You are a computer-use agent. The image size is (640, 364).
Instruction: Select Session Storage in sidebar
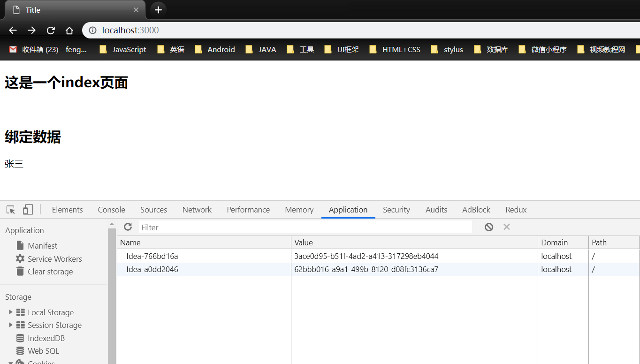click(54, 325)
